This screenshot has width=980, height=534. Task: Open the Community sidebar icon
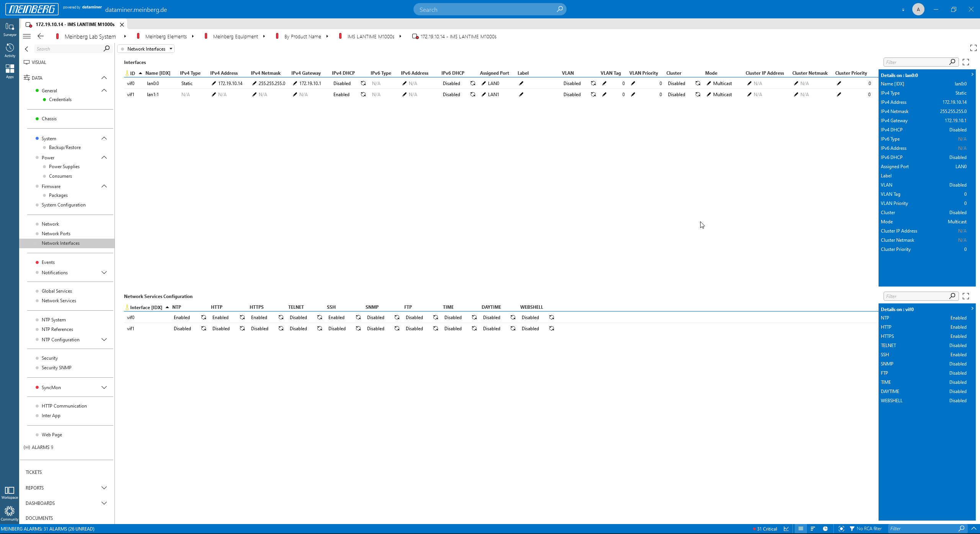pyautogui.click(x=10, y=514)
